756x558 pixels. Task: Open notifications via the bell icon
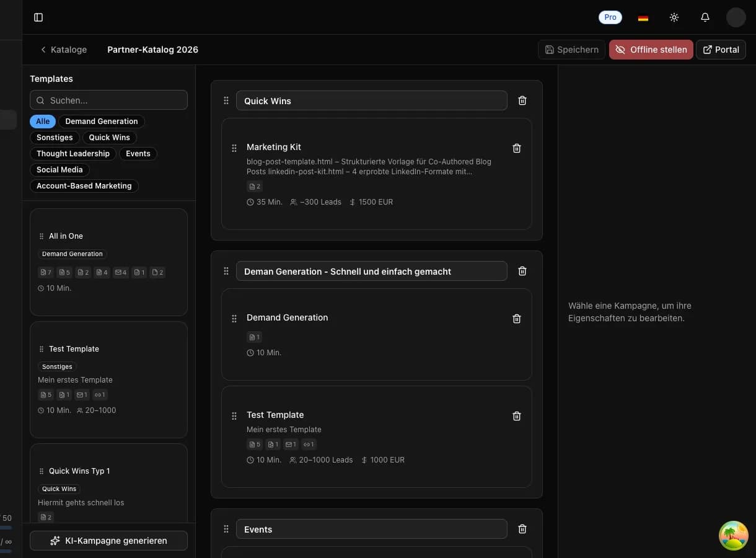(705, 17)
